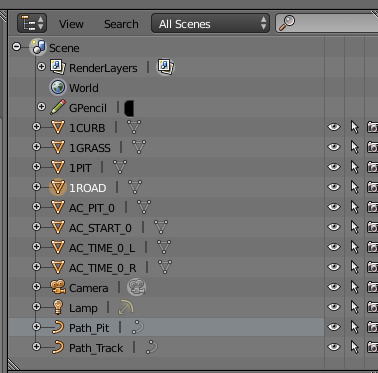Select the Camera object icon
378x373 pixels.
(x=58, y=287)
